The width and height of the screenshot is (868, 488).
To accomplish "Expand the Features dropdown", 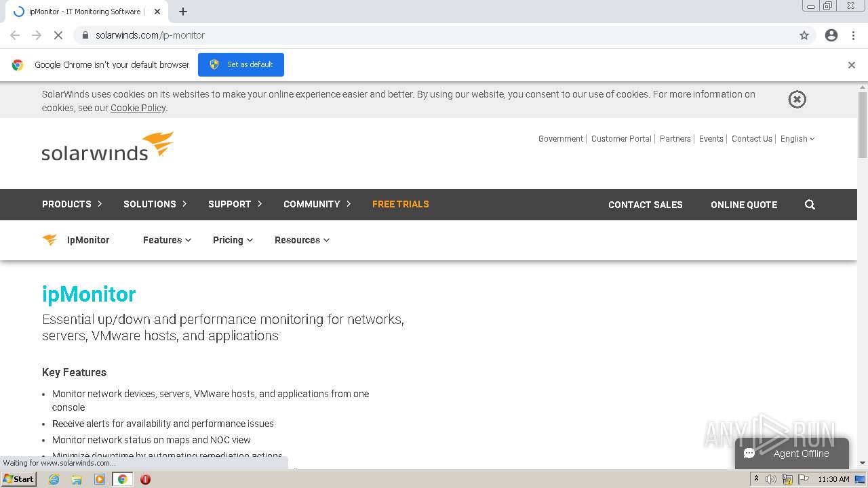I will [167, 240].
